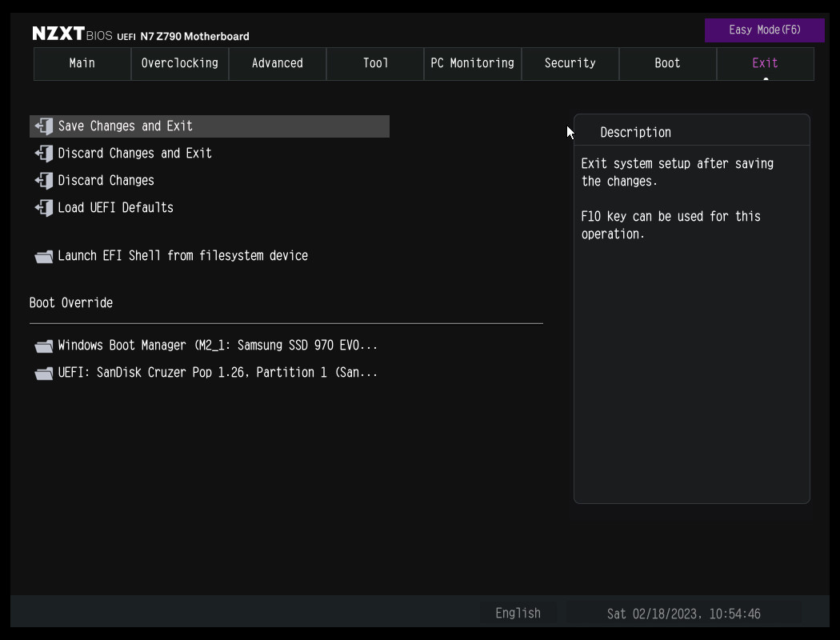Select the Security tab

(570, 63)
